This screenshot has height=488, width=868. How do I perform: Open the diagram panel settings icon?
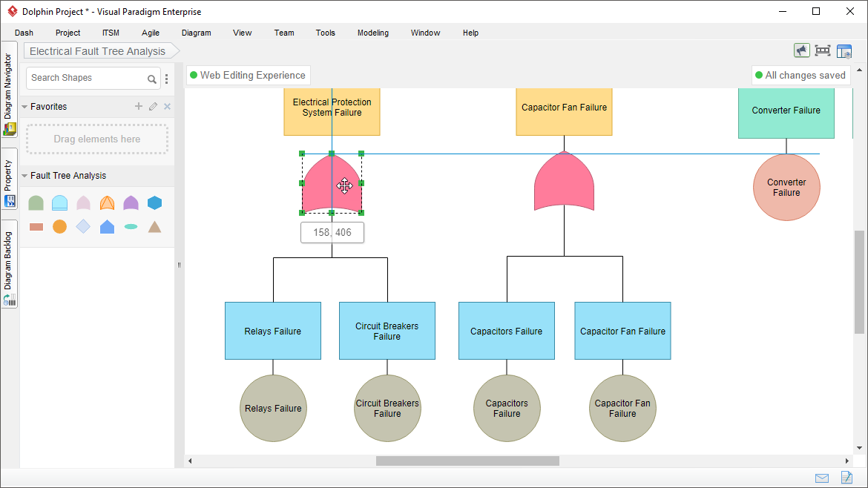[844, 51]
